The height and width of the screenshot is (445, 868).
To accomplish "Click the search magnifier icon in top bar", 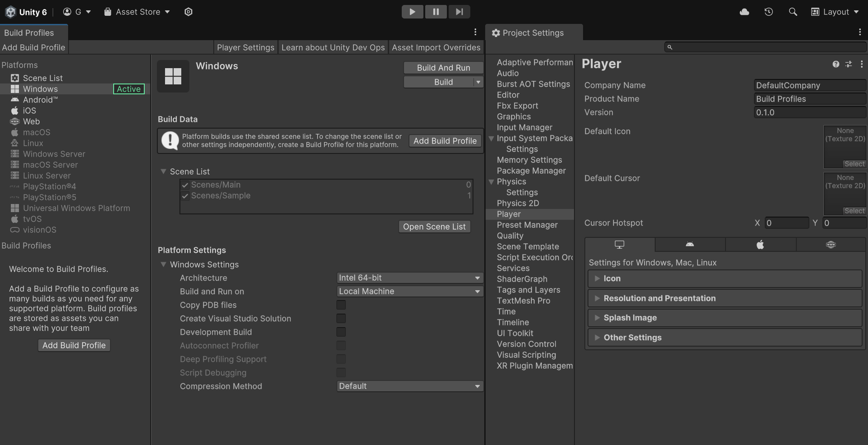I will point(793,12).
